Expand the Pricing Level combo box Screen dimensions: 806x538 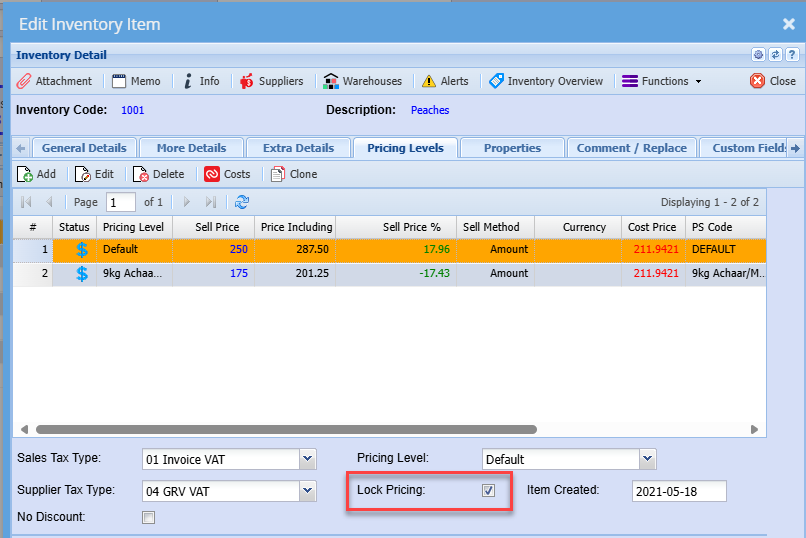(648, 459)
